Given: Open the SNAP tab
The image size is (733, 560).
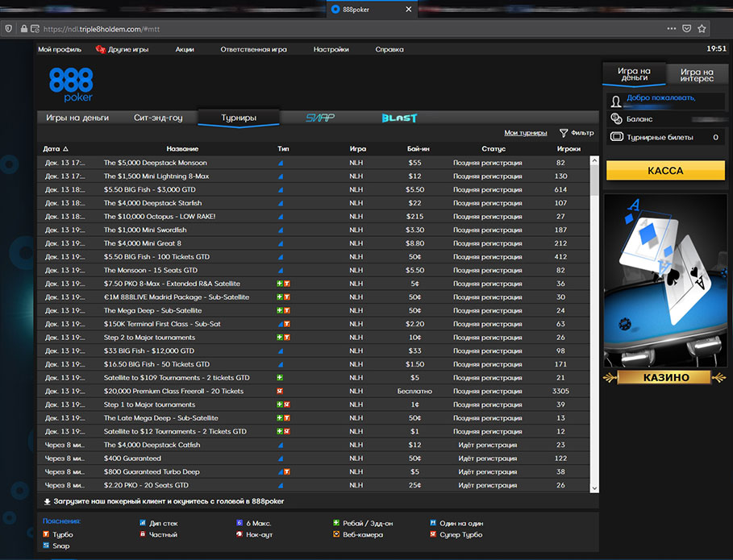Looking at the screenshot, I should coord(320,118).
